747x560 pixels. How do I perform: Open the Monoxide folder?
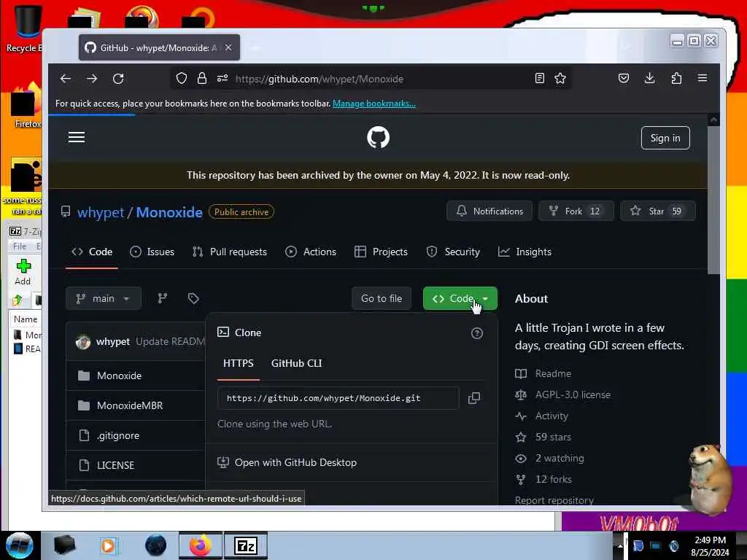pyautogui.click(x=119, y=376)
